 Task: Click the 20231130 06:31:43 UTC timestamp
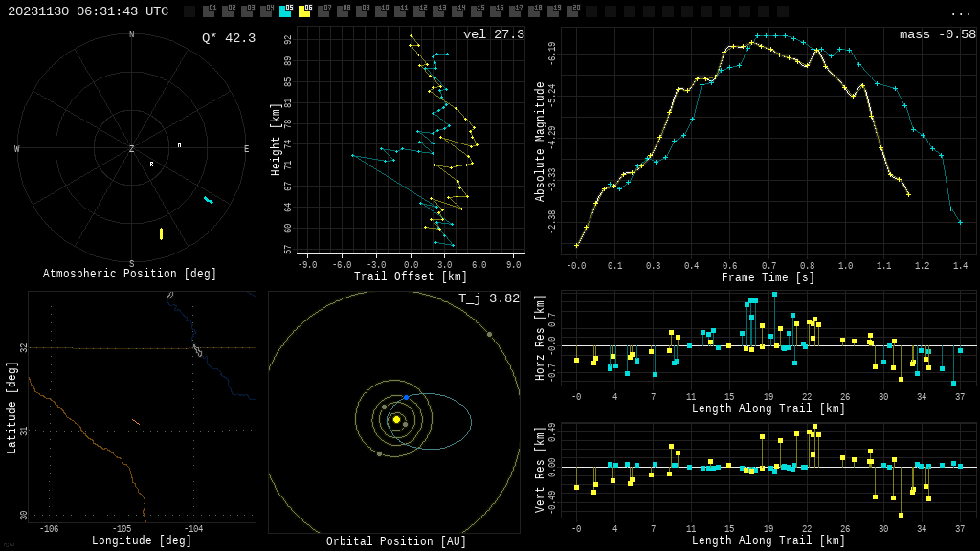tap(88, 11)
